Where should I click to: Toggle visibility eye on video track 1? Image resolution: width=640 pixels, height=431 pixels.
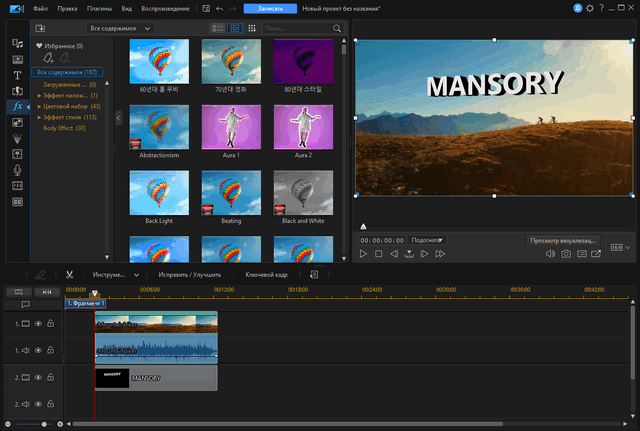[x=38, y=324]
